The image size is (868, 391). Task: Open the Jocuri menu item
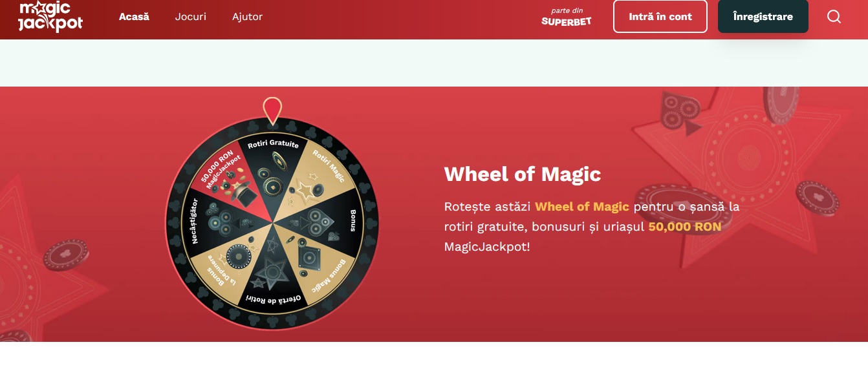pos(191,17)
